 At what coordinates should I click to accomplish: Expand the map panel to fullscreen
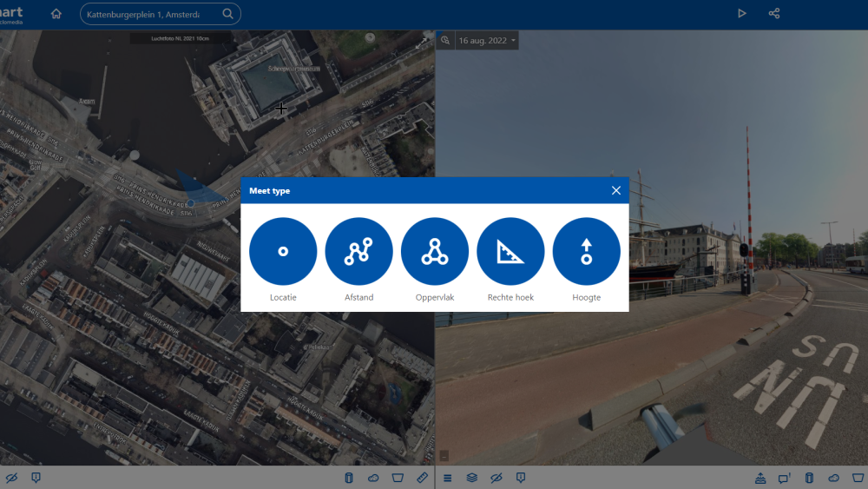[x=423, y=42]
